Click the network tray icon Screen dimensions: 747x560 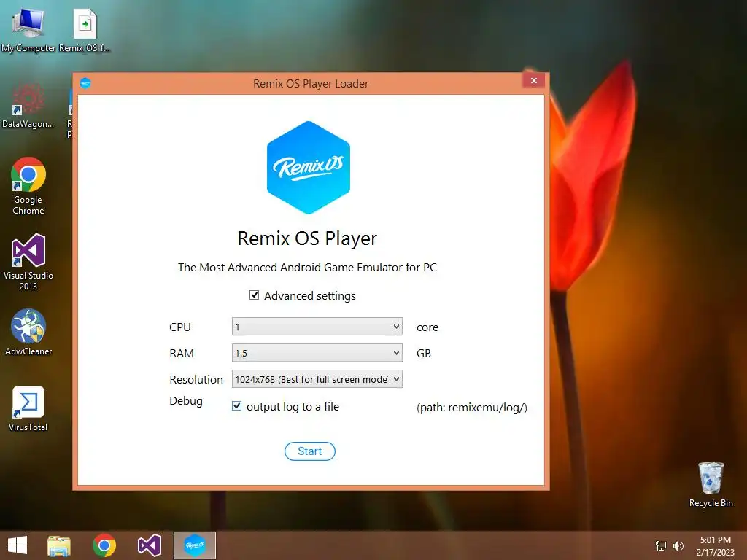tap(661, 545)
